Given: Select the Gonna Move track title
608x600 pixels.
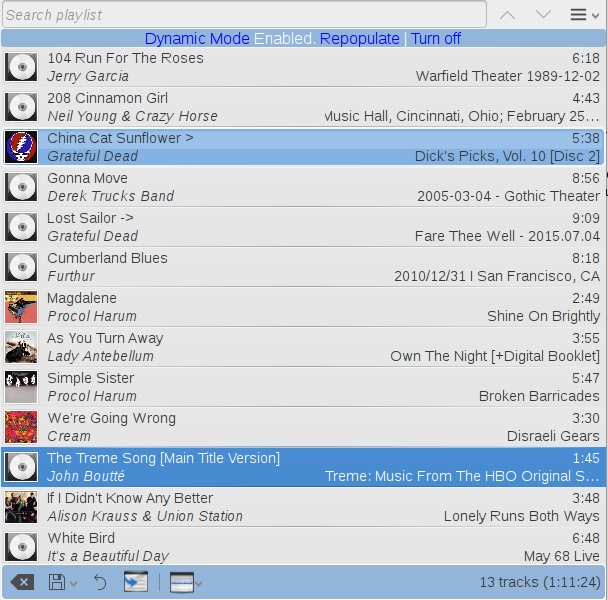Looking at the screenshot, I should tap(87, 178).
